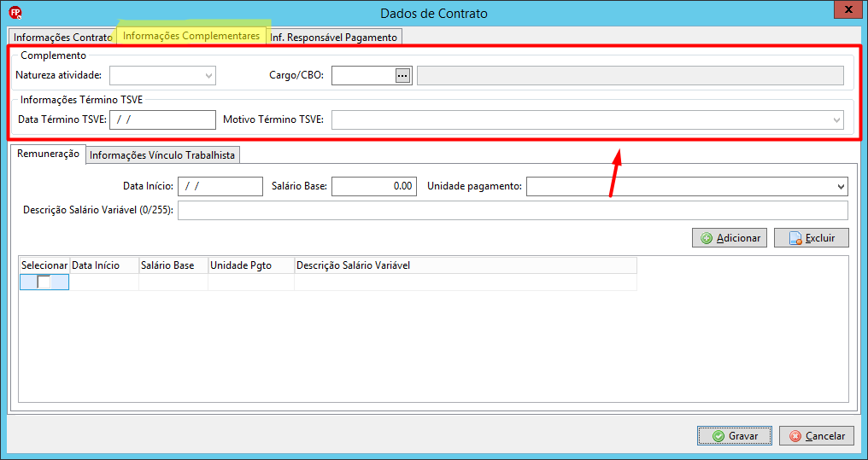Image resolution: width=868 pixels, height=460 pixels.
Task: Open the Informações Contrato tab
Action: (x=63, y=38)
